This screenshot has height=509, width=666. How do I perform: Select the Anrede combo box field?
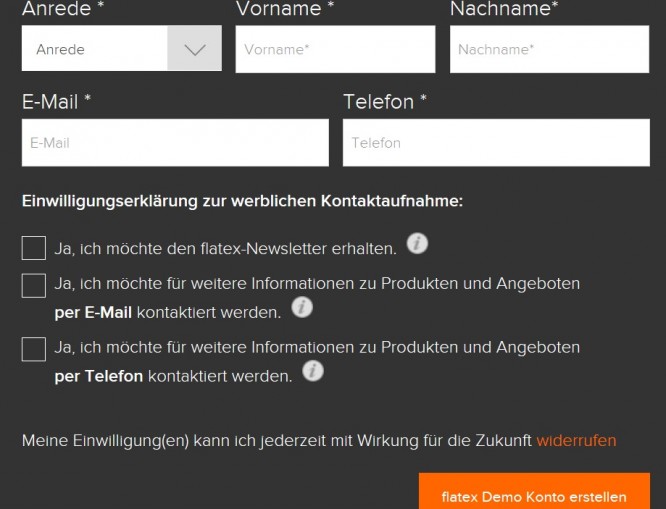[121, 49]
